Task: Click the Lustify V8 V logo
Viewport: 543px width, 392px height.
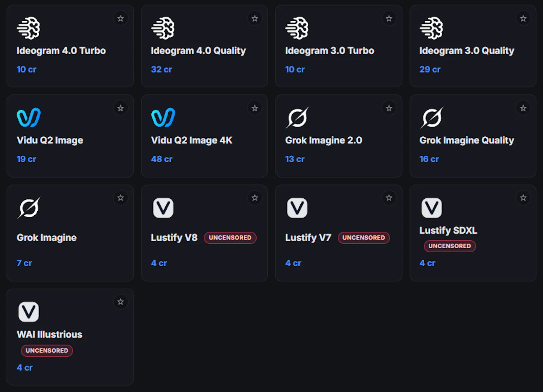Action: coord(163,208)
